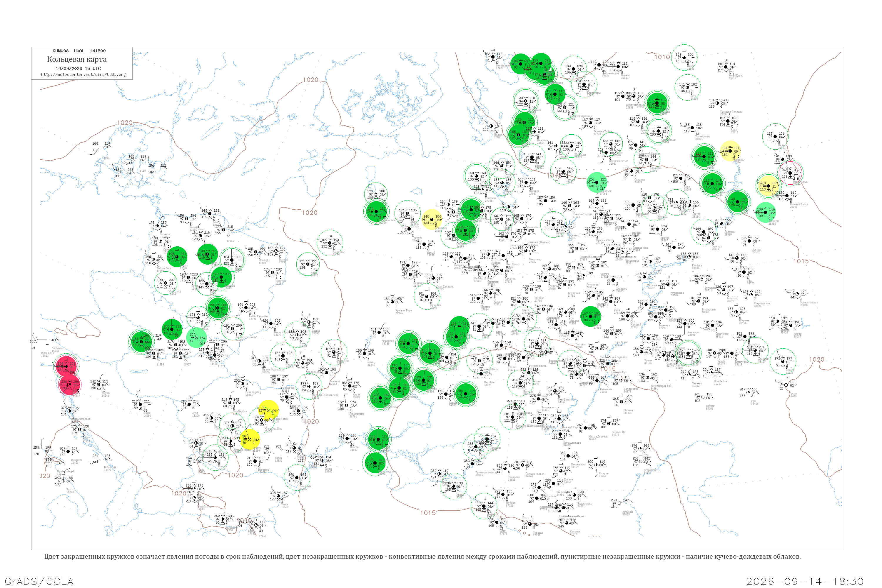Click the red station circle near Rijeka

(x=70, y=385)
